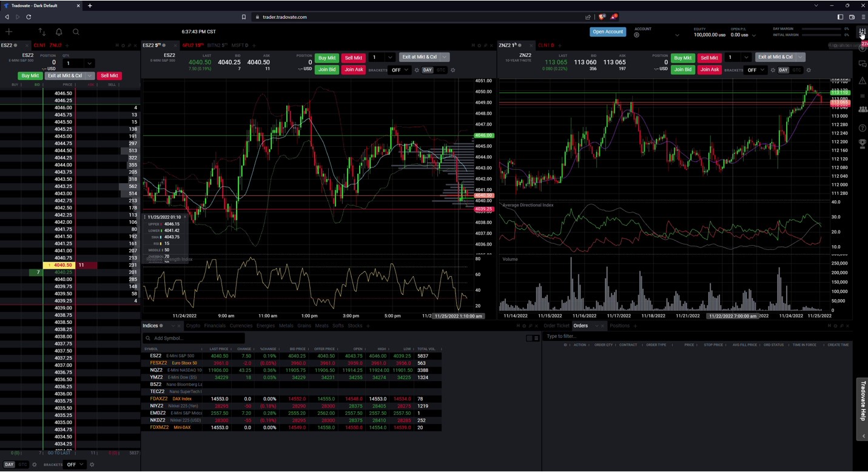
Task: Open time-in-force gear at the DOM bottom bar
Action: 35,465
